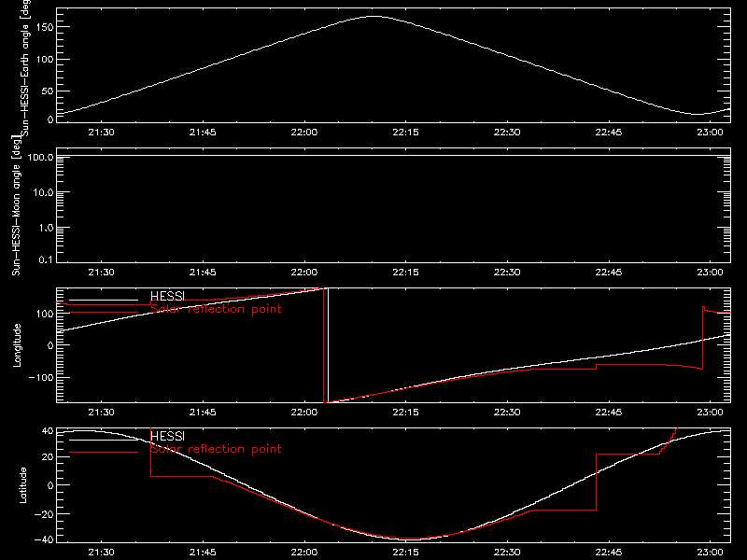Click the 100.0 tick on Moon angle axis
This screenshot has height=560, width=747.
(40, 157)
